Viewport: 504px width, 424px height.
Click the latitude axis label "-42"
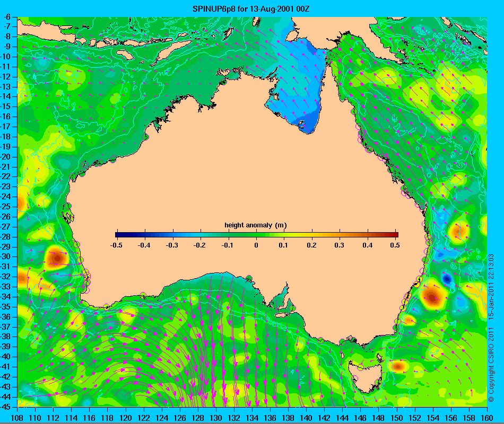point(5,376)
